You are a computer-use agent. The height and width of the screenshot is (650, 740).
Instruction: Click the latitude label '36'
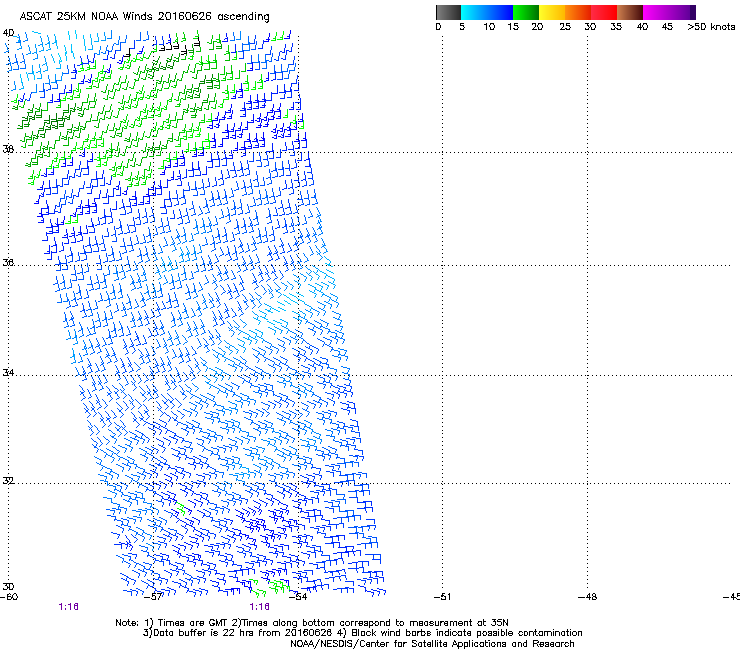click(8, 262)
